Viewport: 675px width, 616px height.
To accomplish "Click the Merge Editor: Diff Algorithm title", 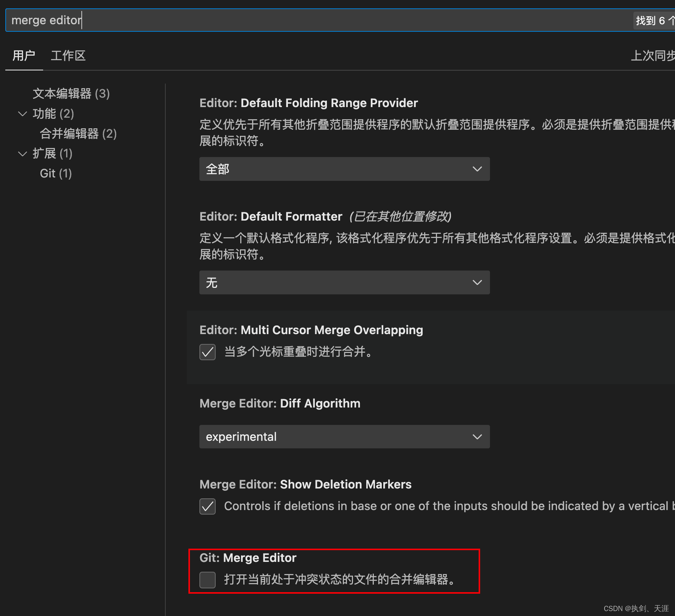I will pyautogui.click(x=280, y=403).
